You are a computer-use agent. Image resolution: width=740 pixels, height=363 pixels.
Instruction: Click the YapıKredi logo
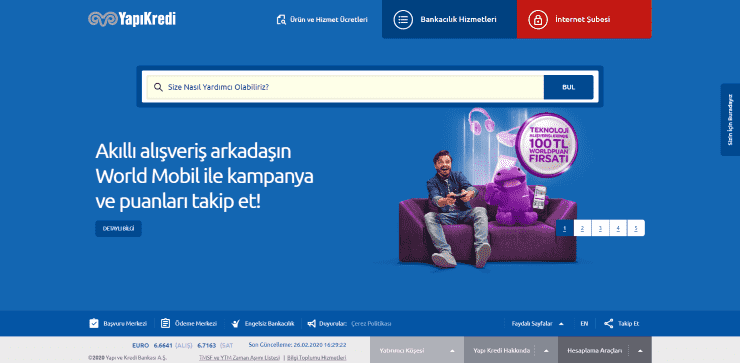pyautogui.click(x=132, y=19)
